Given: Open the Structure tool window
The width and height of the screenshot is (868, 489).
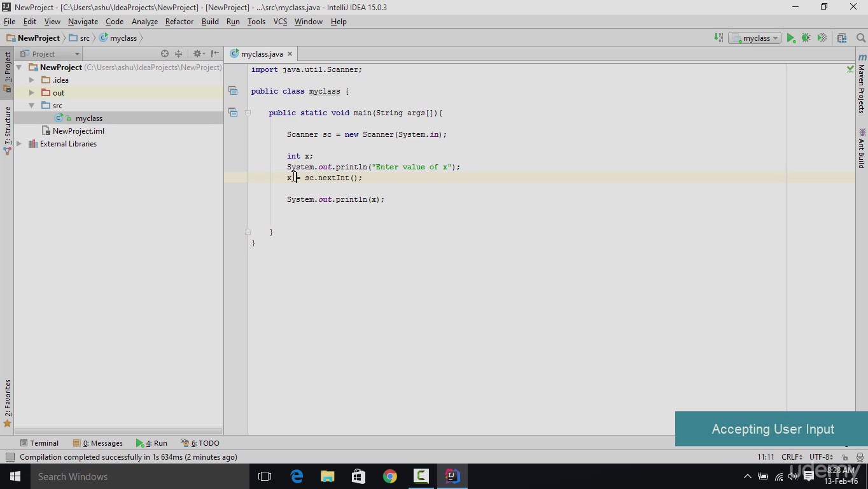Looking at the screenshot, I should (x=8, y=131).
